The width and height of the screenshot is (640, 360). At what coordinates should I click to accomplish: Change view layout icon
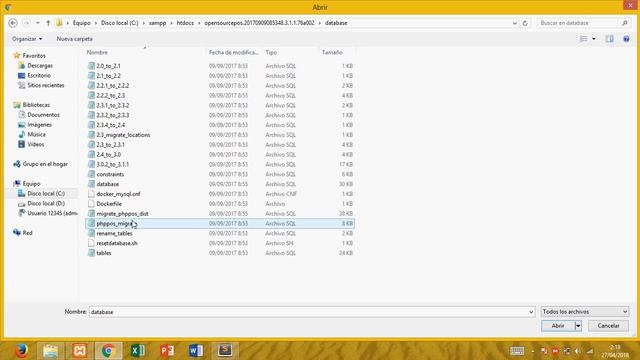pos(583,39)
